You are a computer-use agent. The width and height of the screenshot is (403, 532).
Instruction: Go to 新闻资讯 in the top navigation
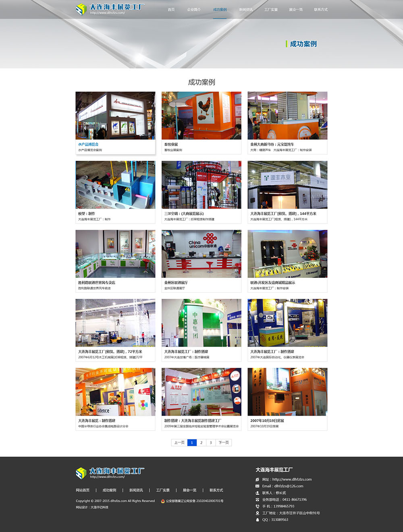tap(246, 10)
